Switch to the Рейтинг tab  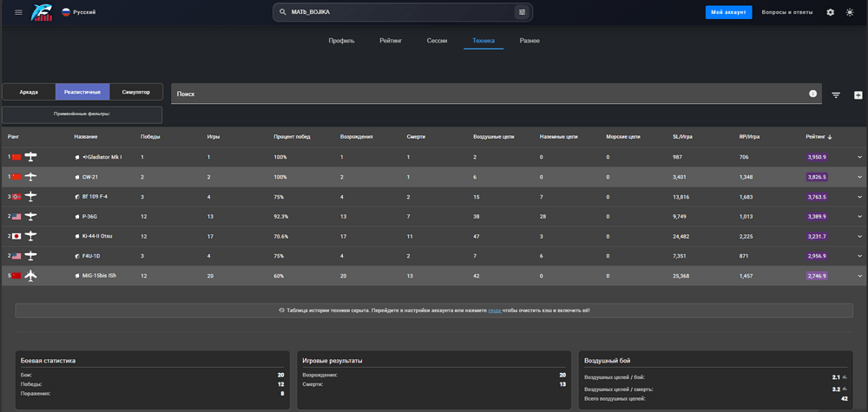click(391, 41)
